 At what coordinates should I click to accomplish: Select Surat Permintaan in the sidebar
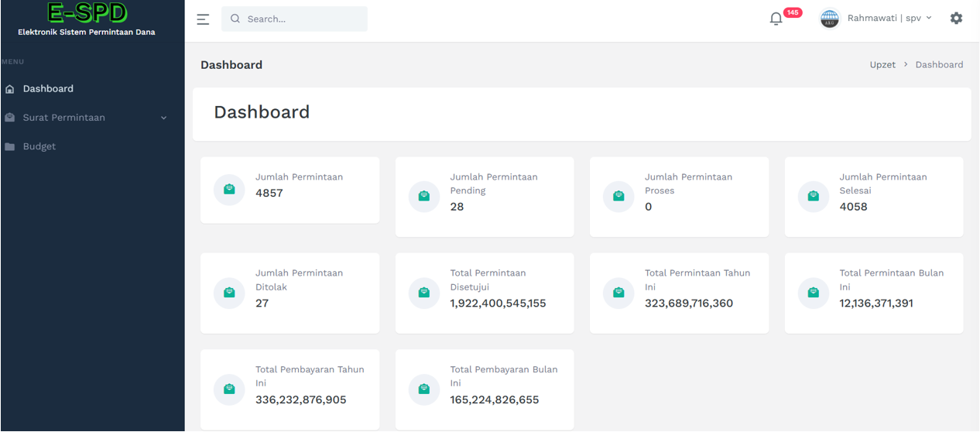coord(63,118)
